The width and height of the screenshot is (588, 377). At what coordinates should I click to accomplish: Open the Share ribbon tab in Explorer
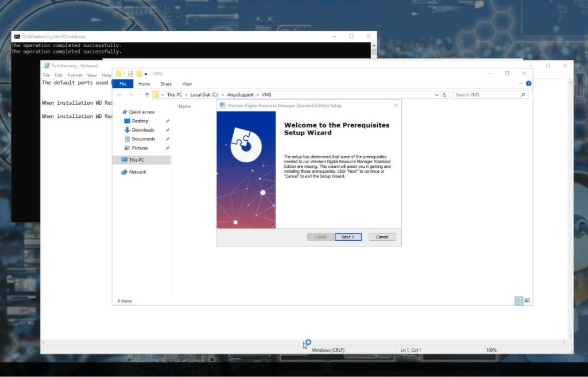pos(166,84)
